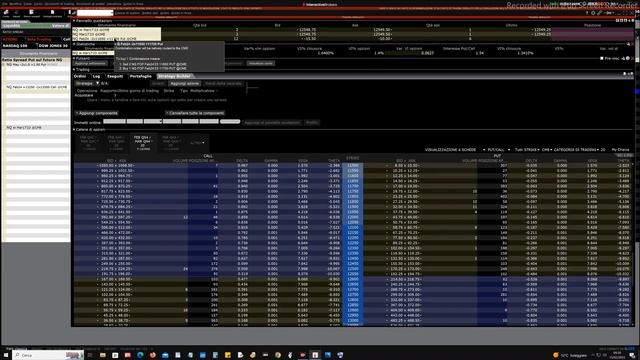Toggle the Pre-visc checkbox
The height and width of the screenshot is (360, 640).
(x=602, y=58)
